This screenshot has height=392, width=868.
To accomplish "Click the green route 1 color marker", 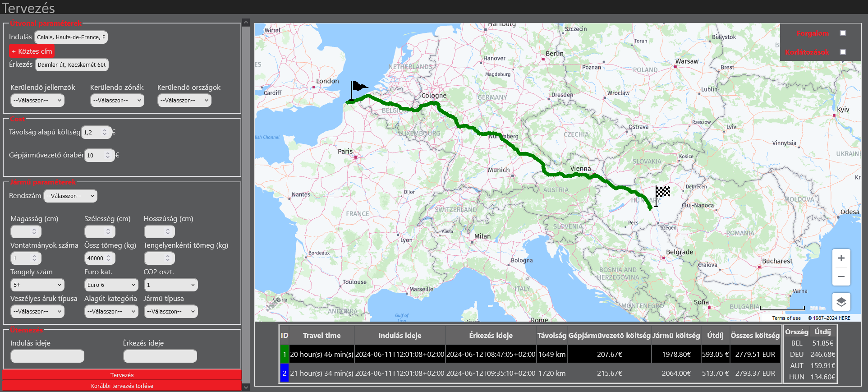I will (284, 355).
